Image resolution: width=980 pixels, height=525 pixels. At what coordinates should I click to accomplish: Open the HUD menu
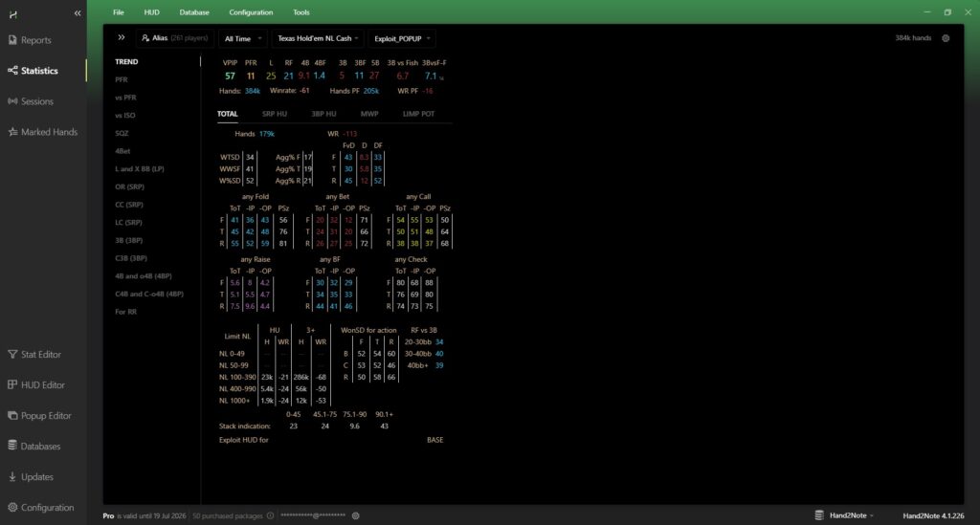click(x=152, y=12)
